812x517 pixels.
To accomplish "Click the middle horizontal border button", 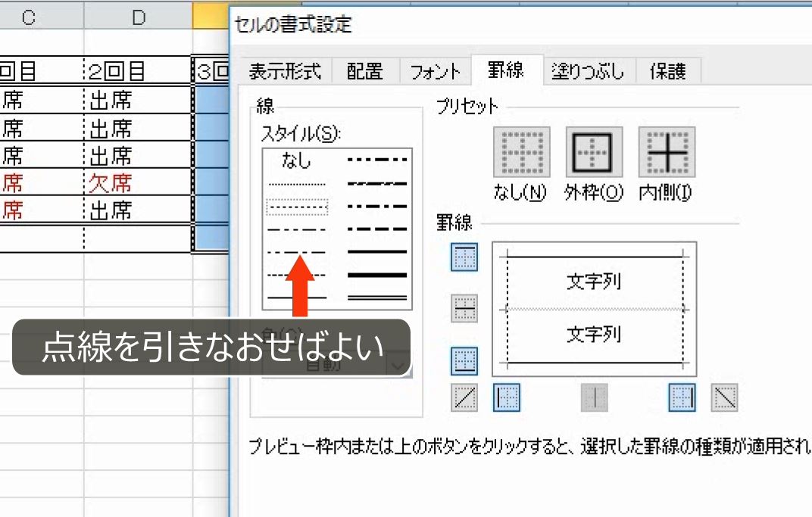I will coord(464,309).
